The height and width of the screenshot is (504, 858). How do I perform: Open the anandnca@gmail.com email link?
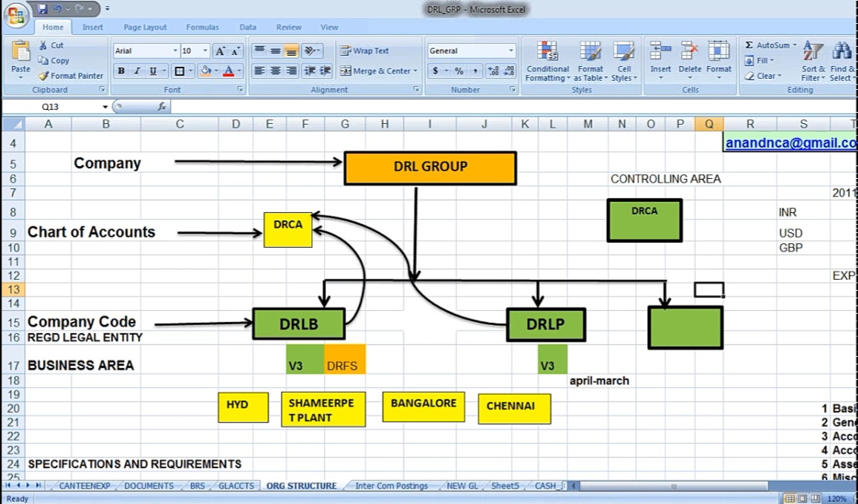pyautogui.click(x=790, y=143)
